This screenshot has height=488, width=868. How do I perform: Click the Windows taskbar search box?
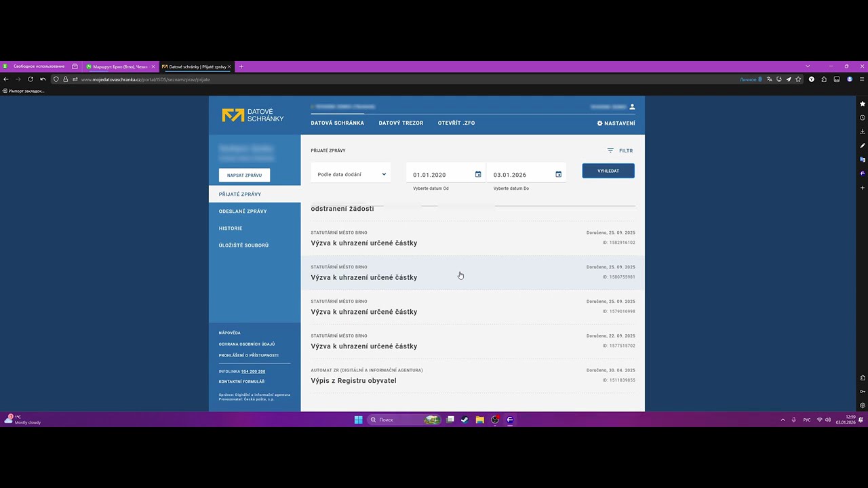pos(405,420)
